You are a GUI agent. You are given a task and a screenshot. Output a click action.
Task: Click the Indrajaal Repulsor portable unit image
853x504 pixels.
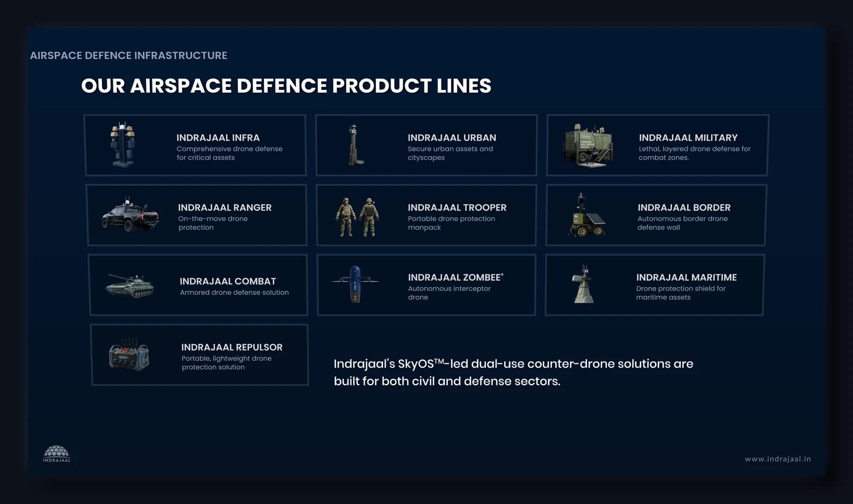point(129,354)
